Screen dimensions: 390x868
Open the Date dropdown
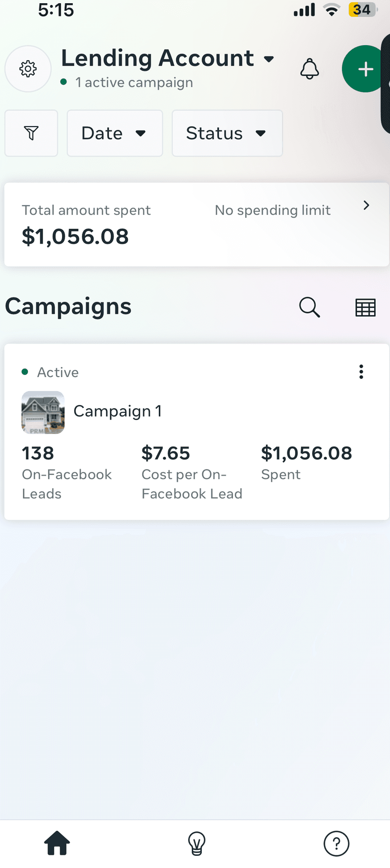[114, 133]
